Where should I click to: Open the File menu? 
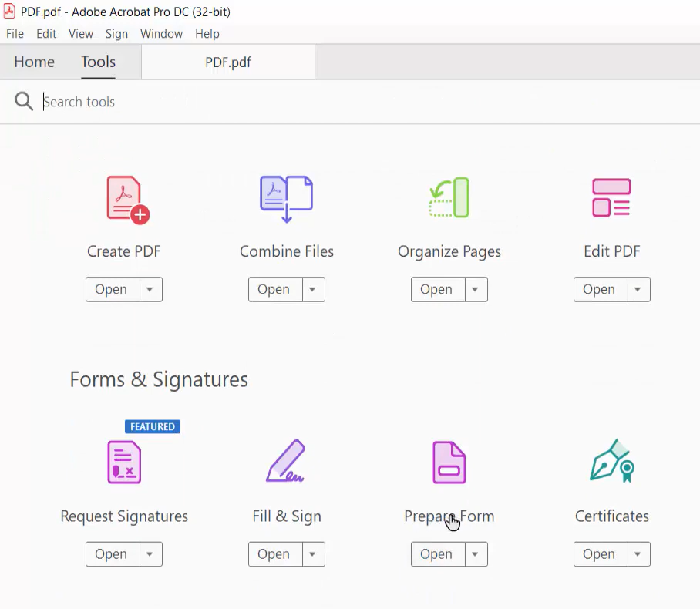[15, 34]
